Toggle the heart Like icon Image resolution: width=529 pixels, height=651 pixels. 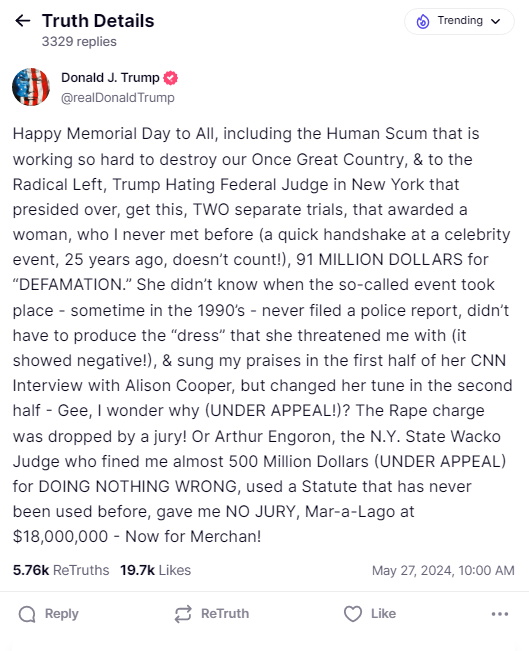tap(353, 614)
